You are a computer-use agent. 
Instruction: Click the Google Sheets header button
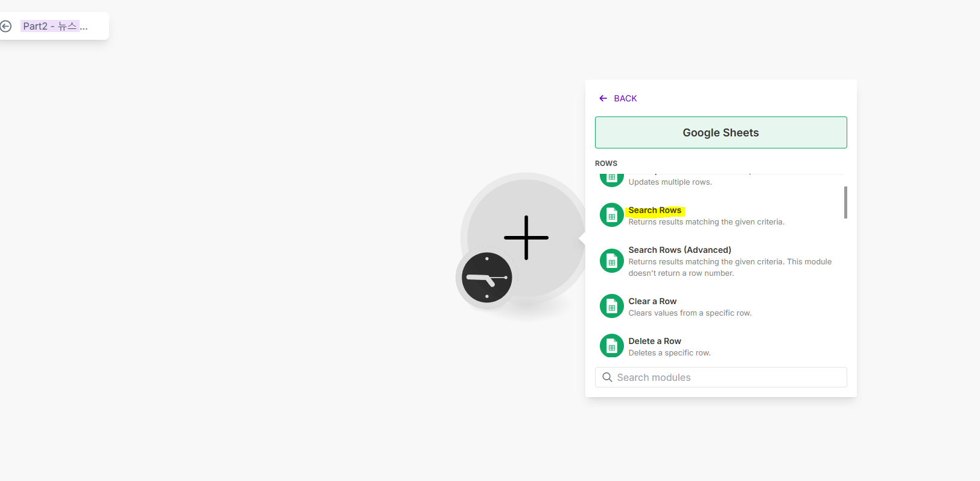pyautogui.click(x=721, y=133)
